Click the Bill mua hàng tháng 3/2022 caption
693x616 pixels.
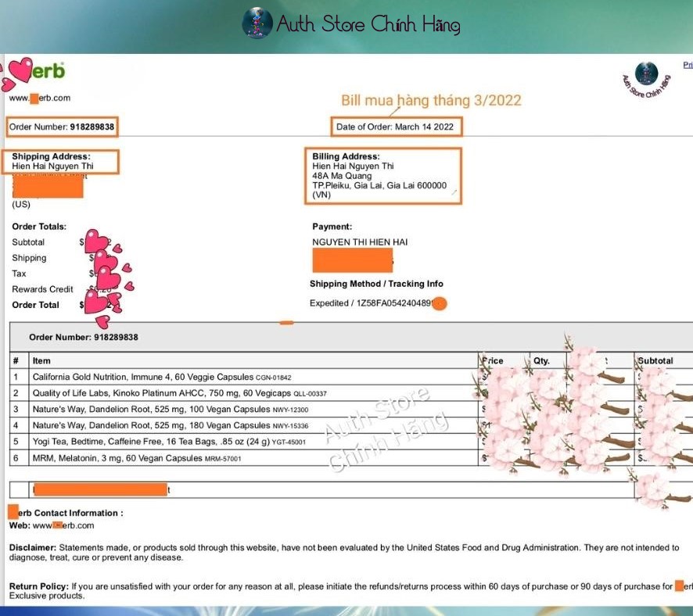pos(431,101)
